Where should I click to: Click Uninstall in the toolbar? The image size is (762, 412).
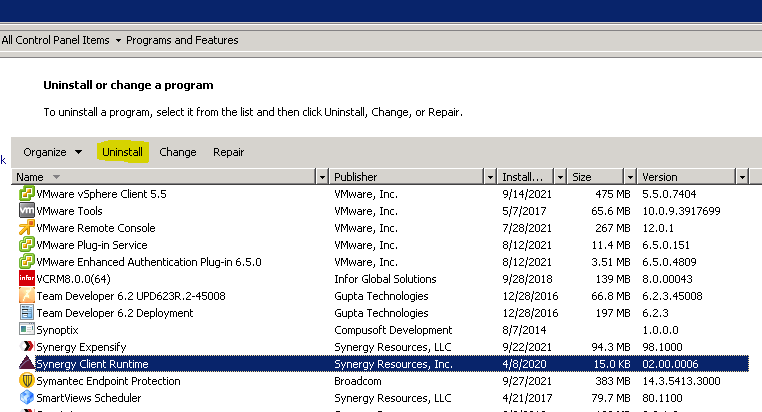coord(122,152)
